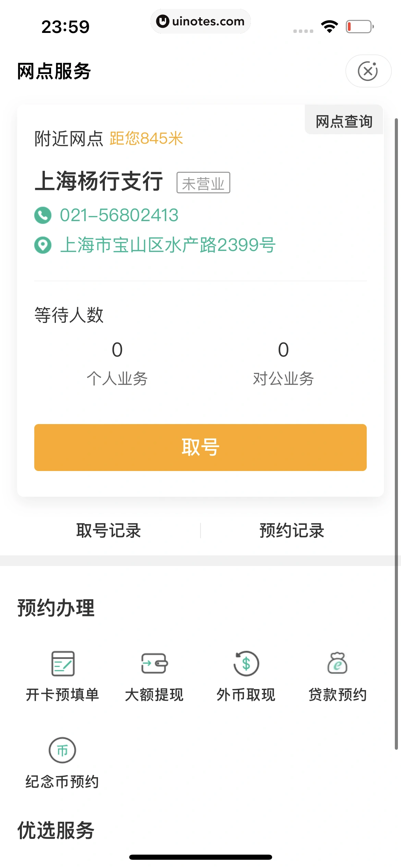Image resolution: width=401 pixels, height=868 pixels.
Task: Tap the 上海杨行支行 branch name
Action: coord(99,181)
